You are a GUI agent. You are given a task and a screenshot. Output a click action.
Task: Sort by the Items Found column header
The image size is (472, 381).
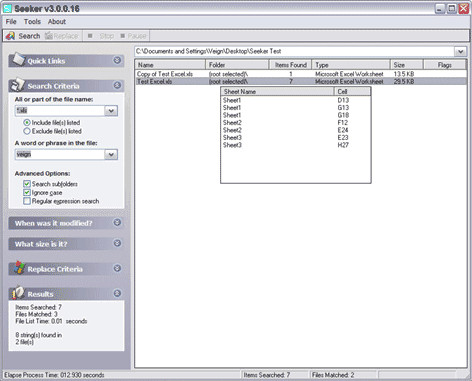coord(290,65)
